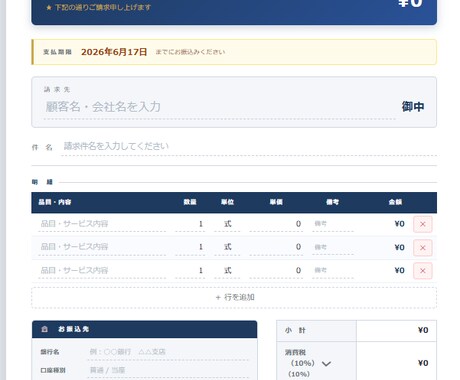Click the unit price field in the third row
460x380 pixels.
[276, 270]
